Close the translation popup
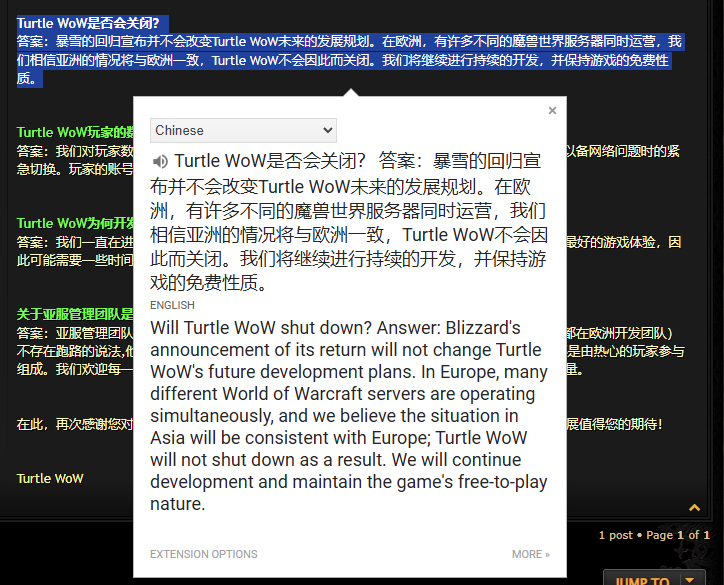This screenshot has width=724, height=585. 552,110
